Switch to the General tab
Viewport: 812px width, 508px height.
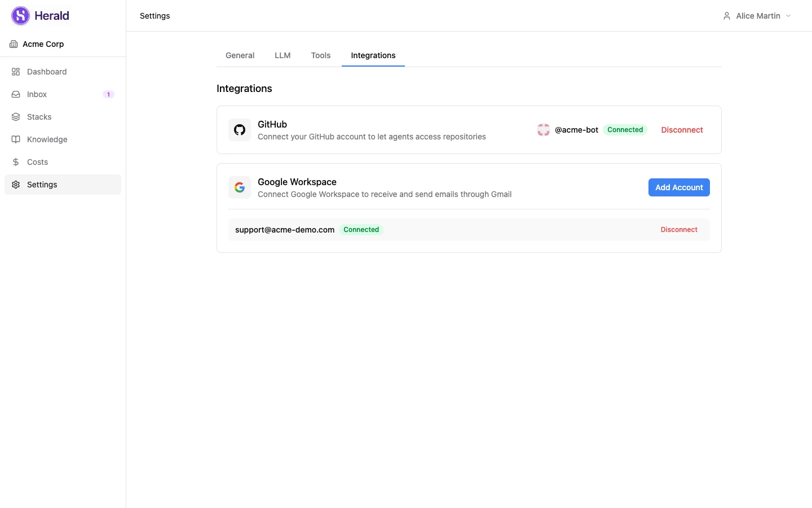(x=240, y=55)
